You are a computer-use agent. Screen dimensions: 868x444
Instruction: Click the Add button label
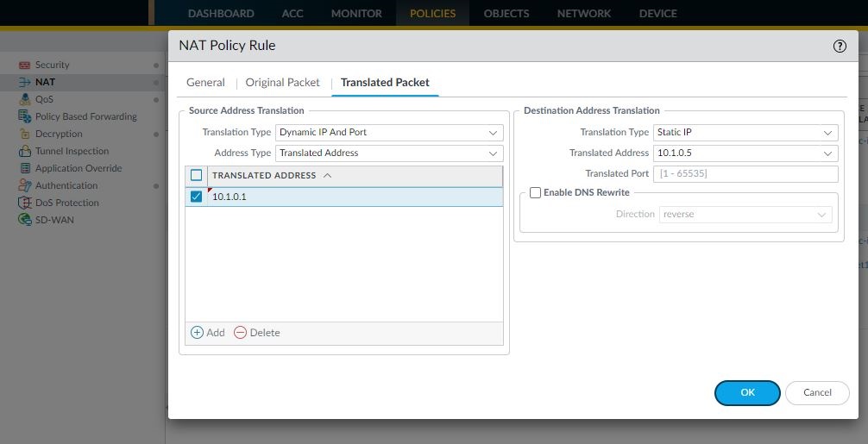click(x=216, y=332)
